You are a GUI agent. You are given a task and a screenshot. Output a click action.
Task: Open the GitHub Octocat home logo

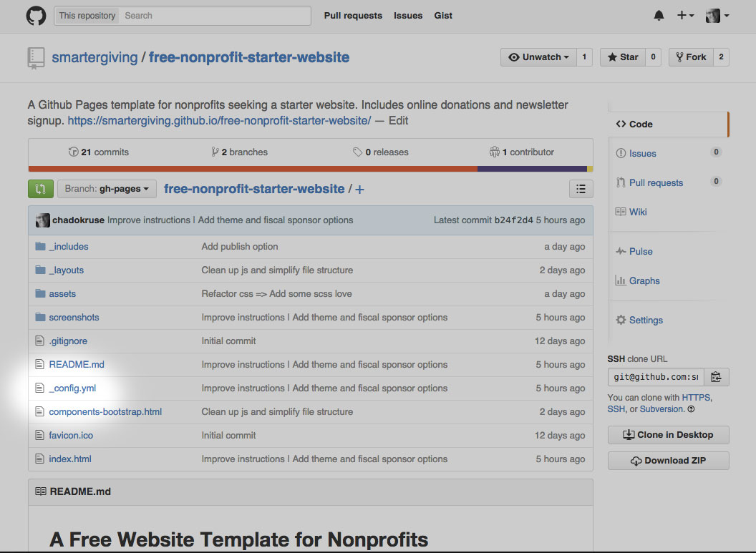pos(37,16)
